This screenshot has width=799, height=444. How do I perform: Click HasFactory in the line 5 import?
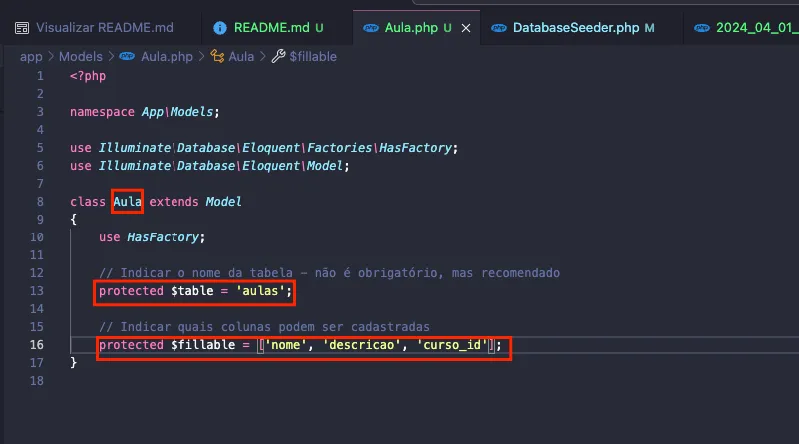(x=415, y=148)
